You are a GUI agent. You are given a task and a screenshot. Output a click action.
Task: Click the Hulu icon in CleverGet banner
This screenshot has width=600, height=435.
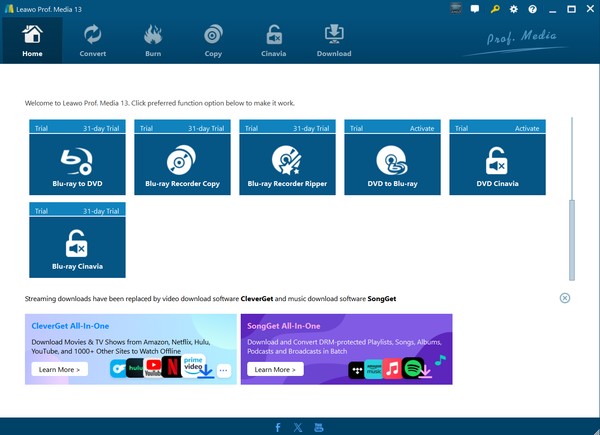click(135, 368)
